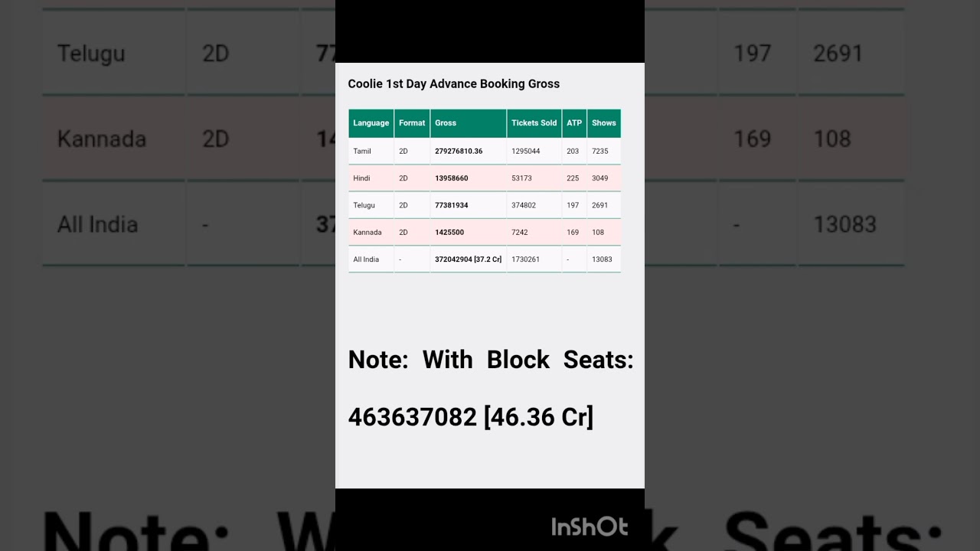The image size is (980, 551).
Task: Click the Coolie 1st Day Advance Booking Gross title
Action: (453, 84)
